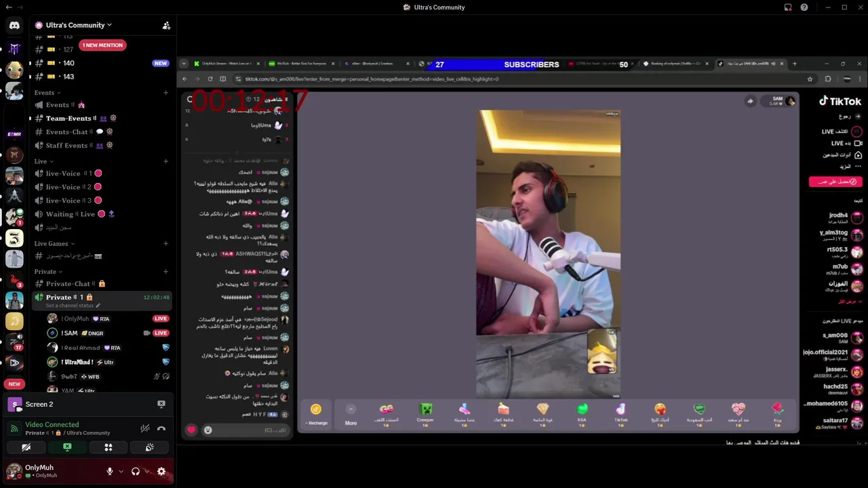The image size is (868, 488).
Task: Open Discord help question mark icon
Action: click(804, 7)
